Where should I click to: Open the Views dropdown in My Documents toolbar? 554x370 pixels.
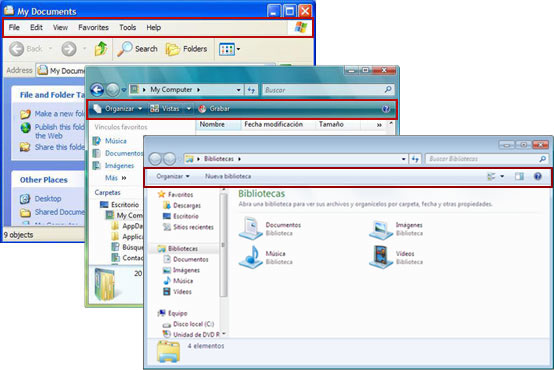point(229,49)
